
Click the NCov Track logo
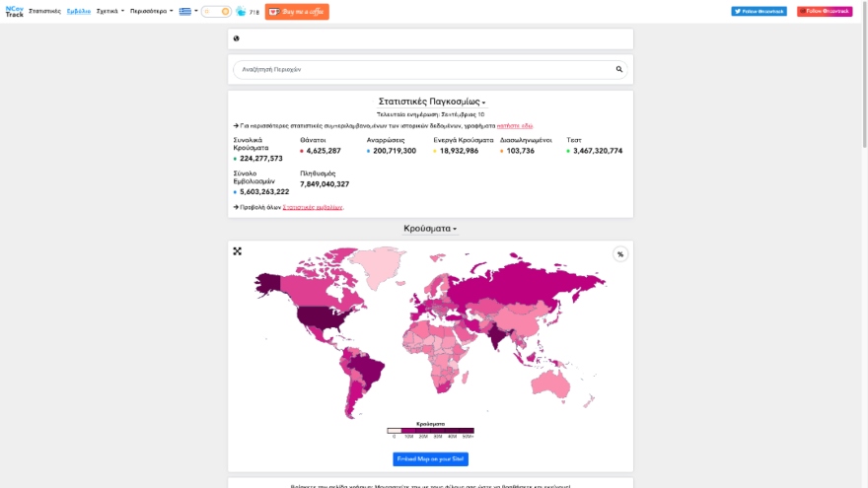[x=14, y=11]
